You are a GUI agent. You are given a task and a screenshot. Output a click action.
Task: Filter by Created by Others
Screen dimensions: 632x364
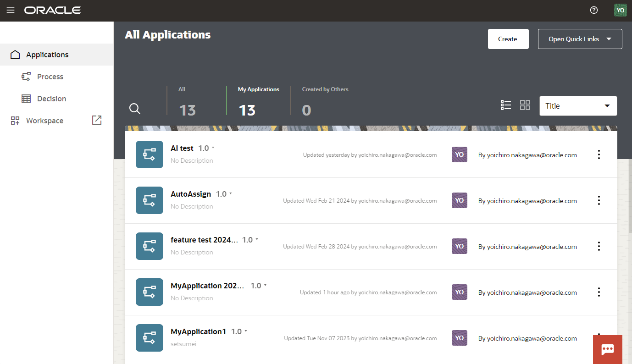(x=325, y=101)
